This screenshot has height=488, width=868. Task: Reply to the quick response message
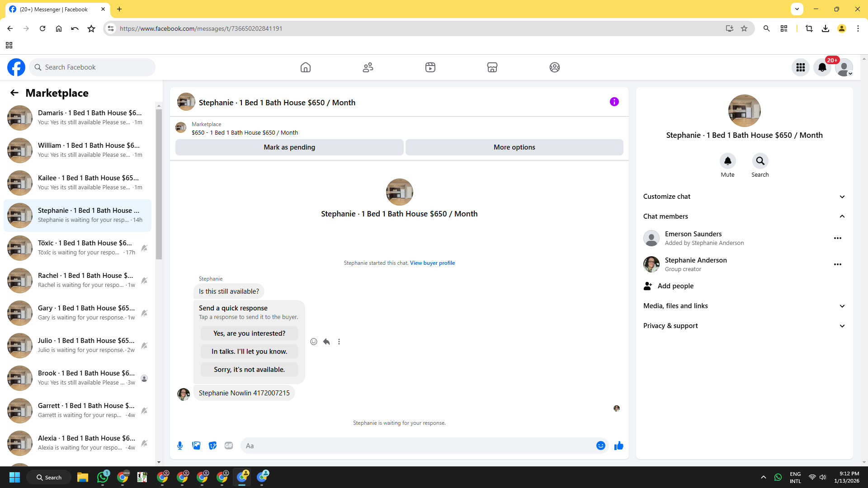pyautogui.click(x=326, y=342)
